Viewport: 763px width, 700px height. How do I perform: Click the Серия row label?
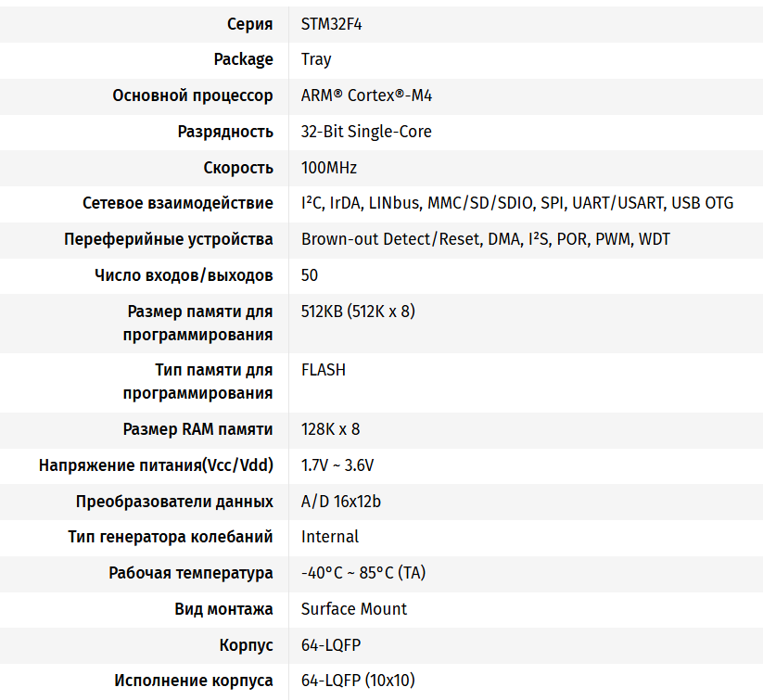click(x=250, y=24)
